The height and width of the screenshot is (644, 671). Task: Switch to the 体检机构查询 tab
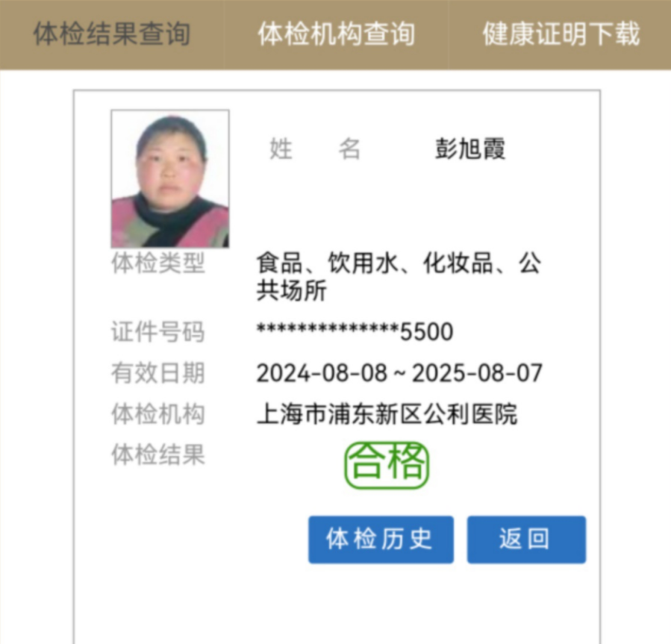tap(337, 34)
